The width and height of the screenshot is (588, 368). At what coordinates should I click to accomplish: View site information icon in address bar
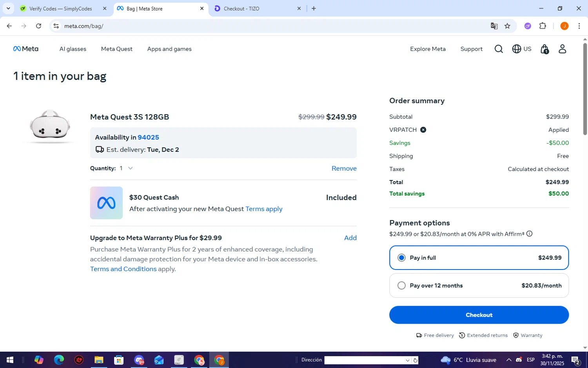coord(56,26)
